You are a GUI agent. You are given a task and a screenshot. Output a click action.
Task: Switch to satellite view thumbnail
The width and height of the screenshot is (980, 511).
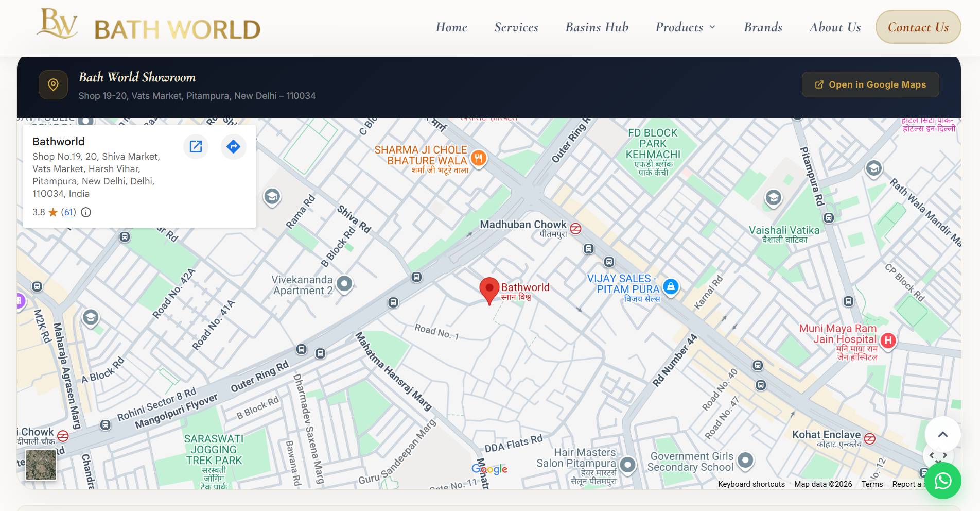[41, 465]
